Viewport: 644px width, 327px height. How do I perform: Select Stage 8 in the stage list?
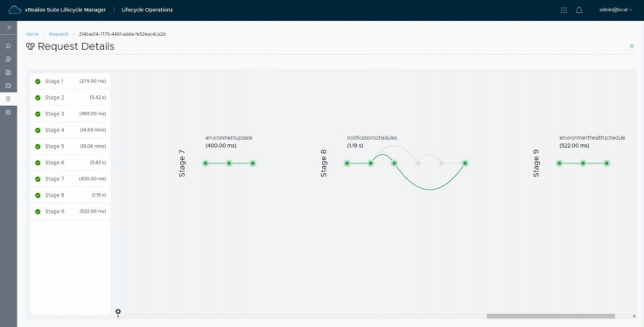[70, 195]
